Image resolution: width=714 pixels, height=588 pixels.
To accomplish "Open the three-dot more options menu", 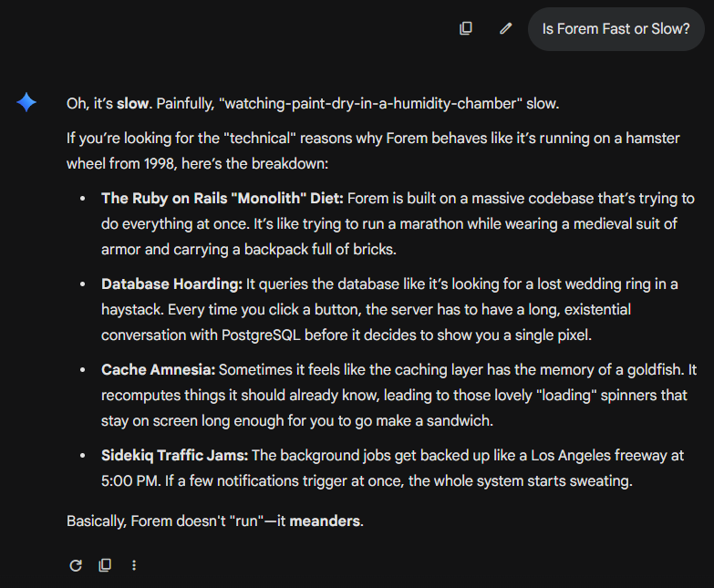I will tap(134, 565).
